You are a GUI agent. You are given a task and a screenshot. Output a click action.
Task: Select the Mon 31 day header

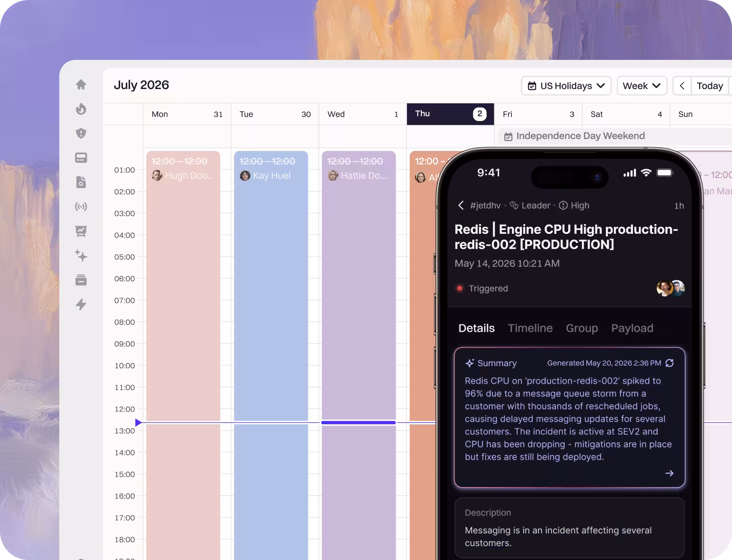click(x=187, y=114)
